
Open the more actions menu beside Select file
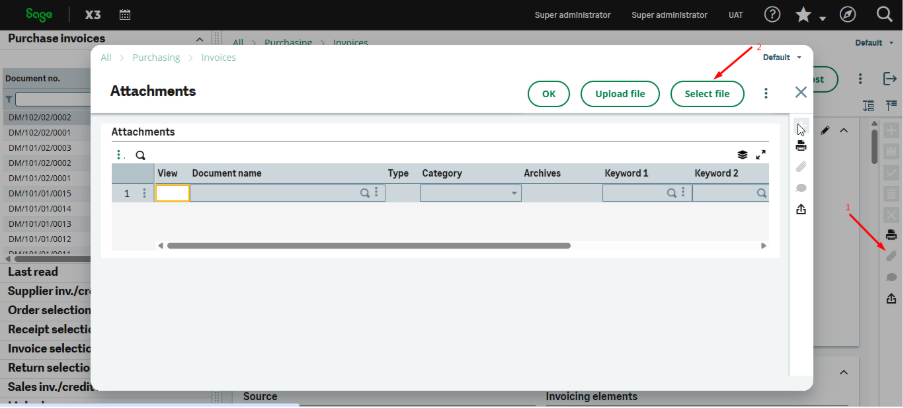[766, 93]
